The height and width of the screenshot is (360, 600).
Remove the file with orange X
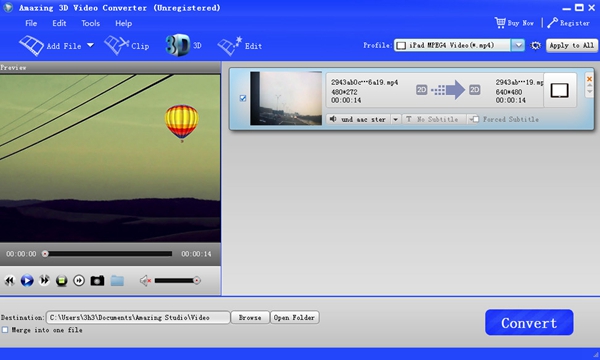coord(589,79)
